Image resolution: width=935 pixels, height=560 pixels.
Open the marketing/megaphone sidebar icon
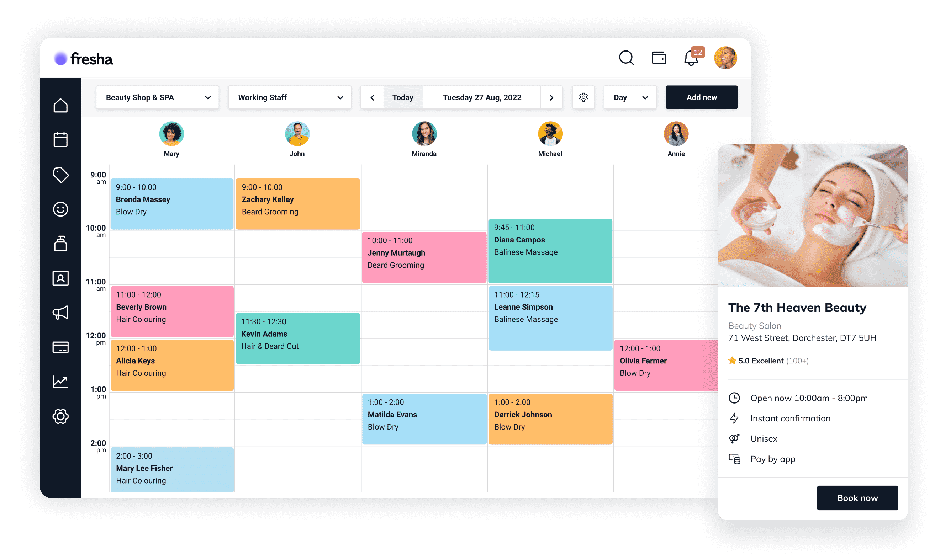coord(60,313)
